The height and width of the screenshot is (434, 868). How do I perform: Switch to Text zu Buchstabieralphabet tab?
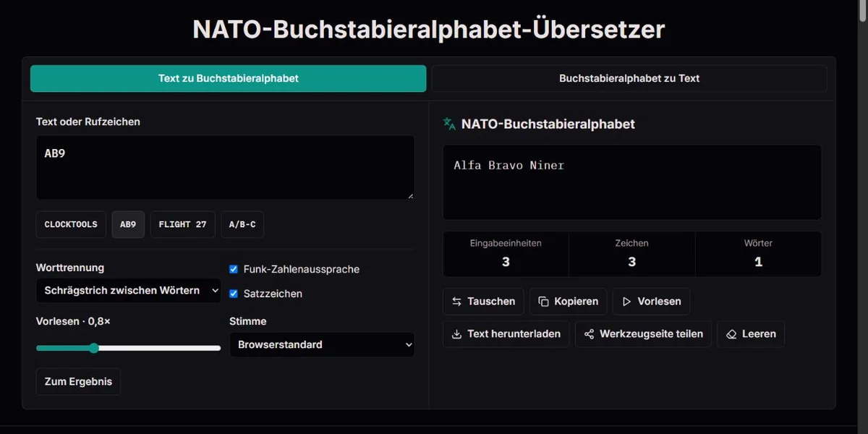[228, 78]
